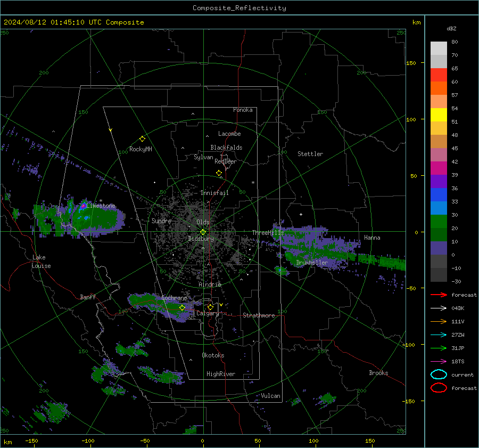Click the yellow diamond marker under Cochrane
This screenshot has width=479, height=448.
(x=183, y=308)
